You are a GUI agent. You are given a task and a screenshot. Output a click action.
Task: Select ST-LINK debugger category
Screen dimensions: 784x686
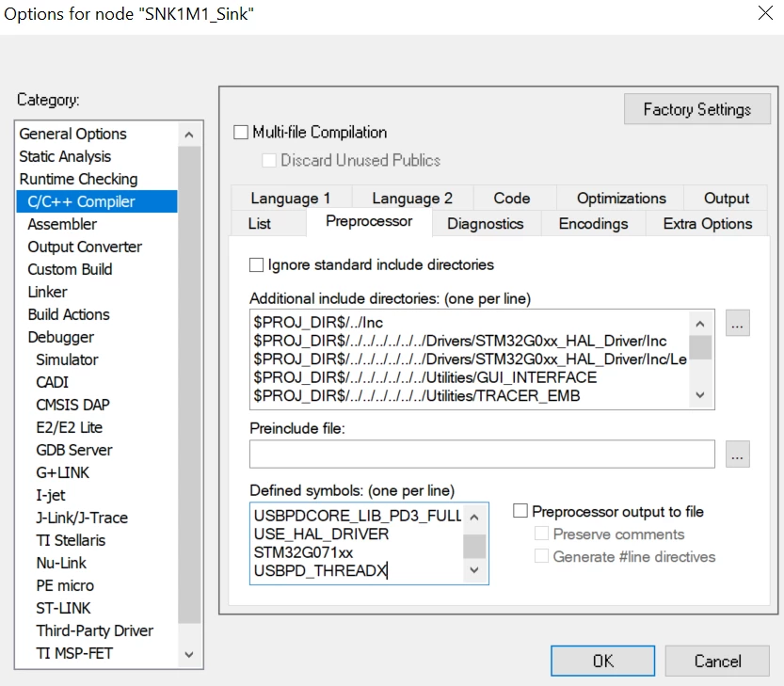[x=63, y=608]
